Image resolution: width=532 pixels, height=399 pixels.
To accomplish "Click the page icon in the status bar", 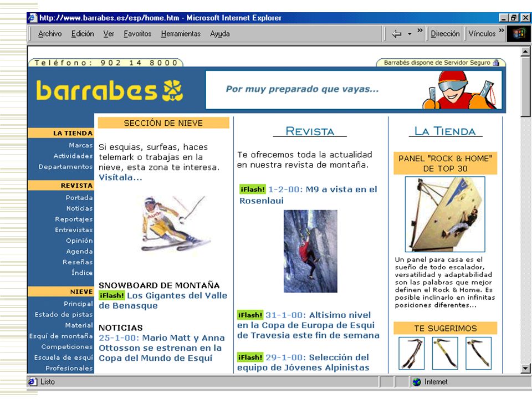I will pos(33,382).
